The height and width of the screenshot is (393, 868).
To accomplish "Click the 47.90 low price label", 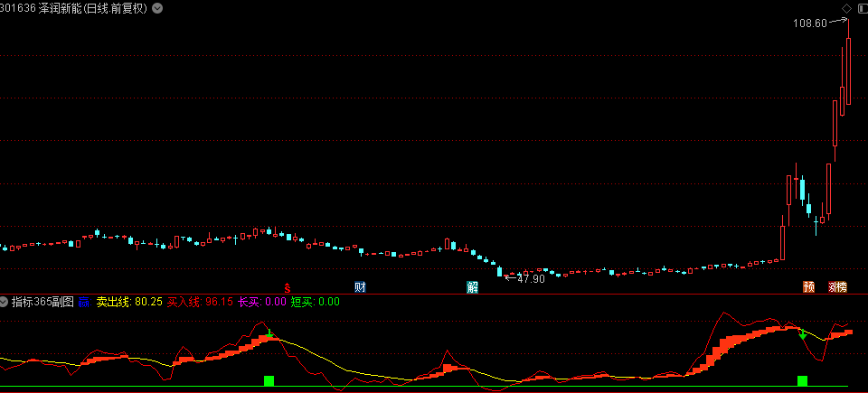I will (x=531, y=278).
